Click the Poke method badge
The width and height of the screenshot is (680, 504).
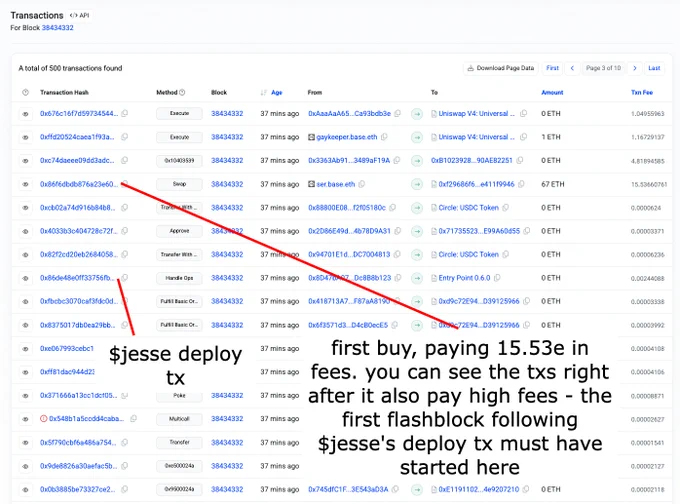[179, 395]
